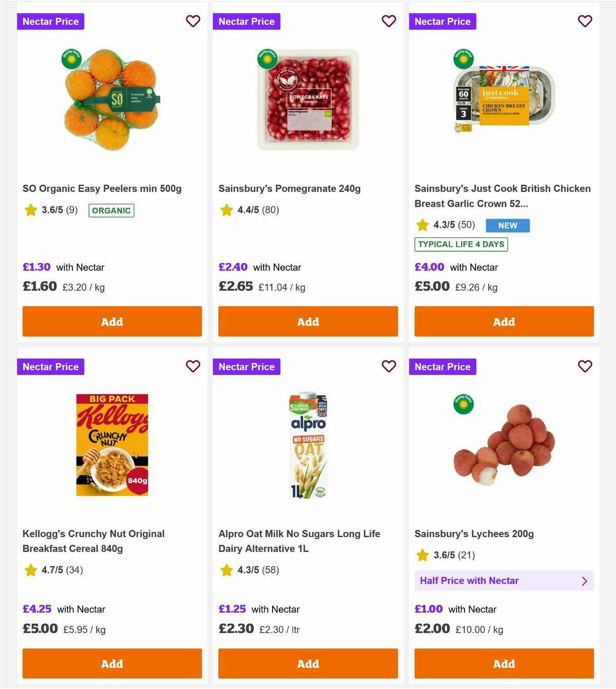The image size is (616, 689).
Task: Select the Nectar Price badge on Pomegranate
Action: tap(246, 21)
